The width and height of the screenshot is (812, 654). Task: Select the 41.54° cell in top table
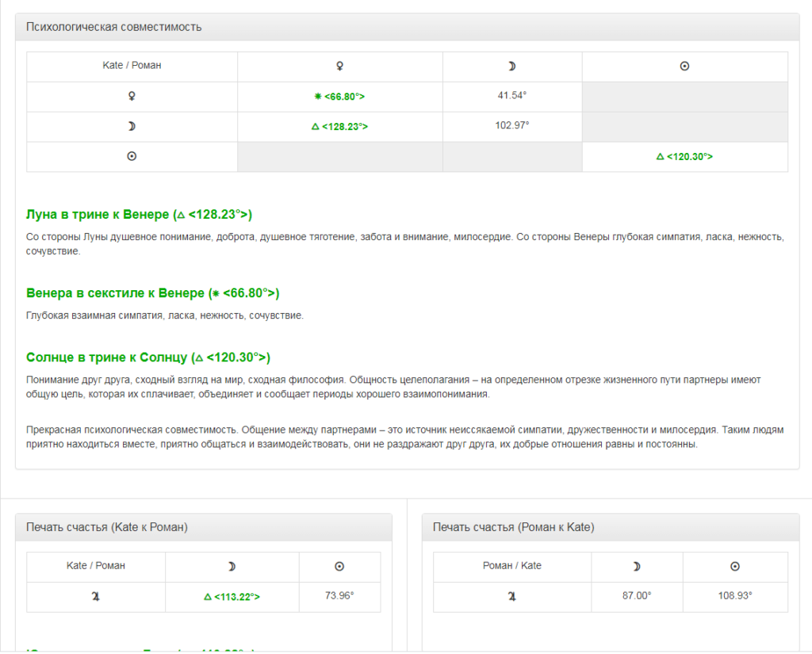coord(511,95)
